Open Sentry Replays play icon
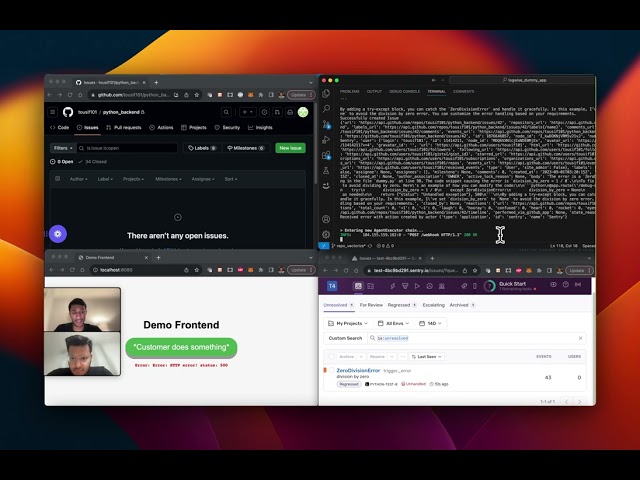This screenshot has height=480, width=640. coord(417,286)
